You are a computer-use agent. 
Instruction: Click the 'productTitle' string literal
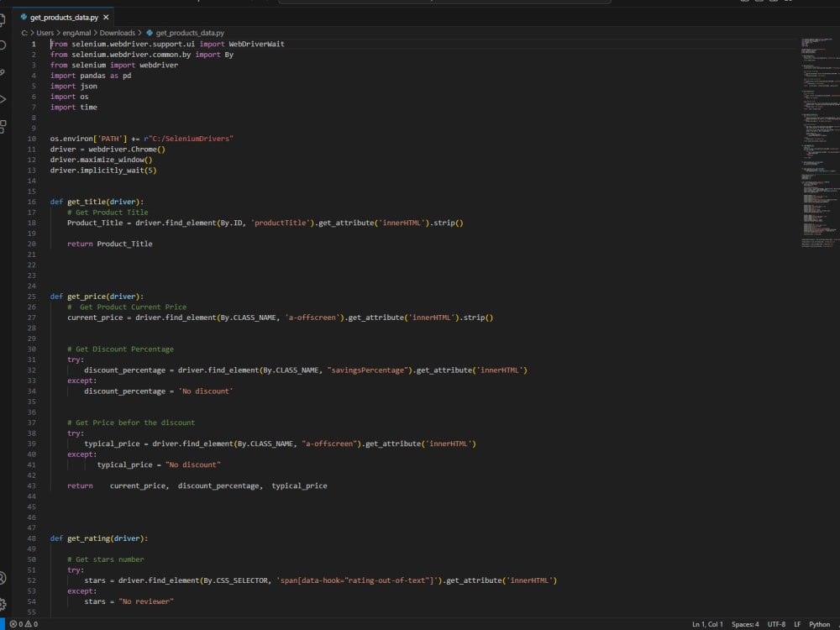coord(281,223)
